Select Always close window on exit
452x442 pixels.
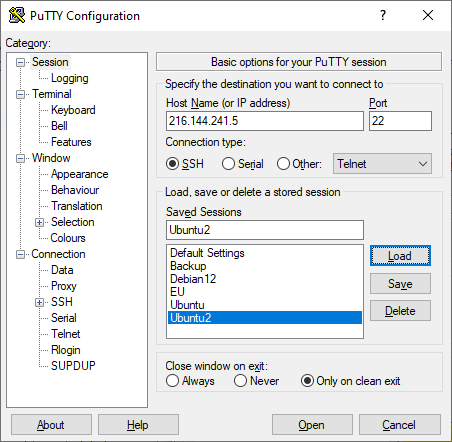coord(172,381)
